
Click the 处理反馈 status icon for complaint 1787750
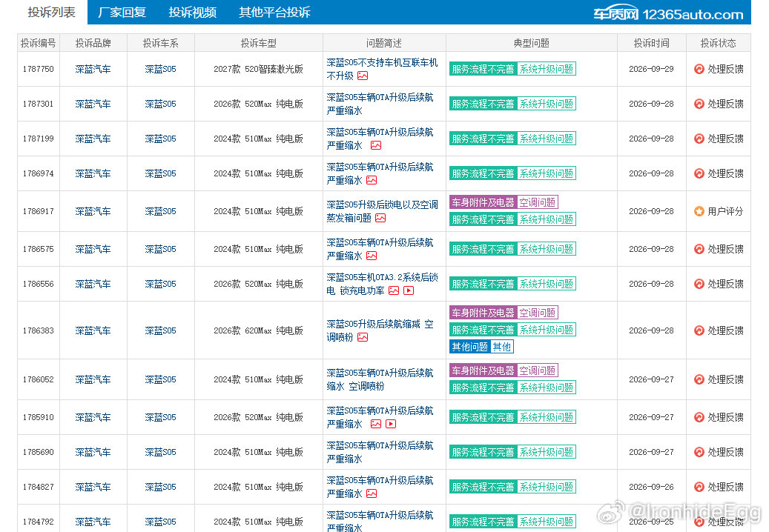pos(699,69)
